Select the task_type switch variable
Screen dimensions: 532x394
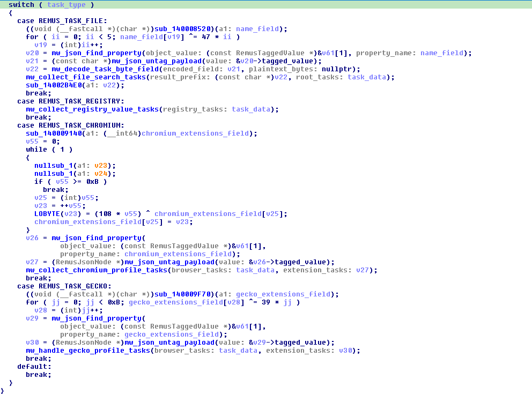[66, 5]
